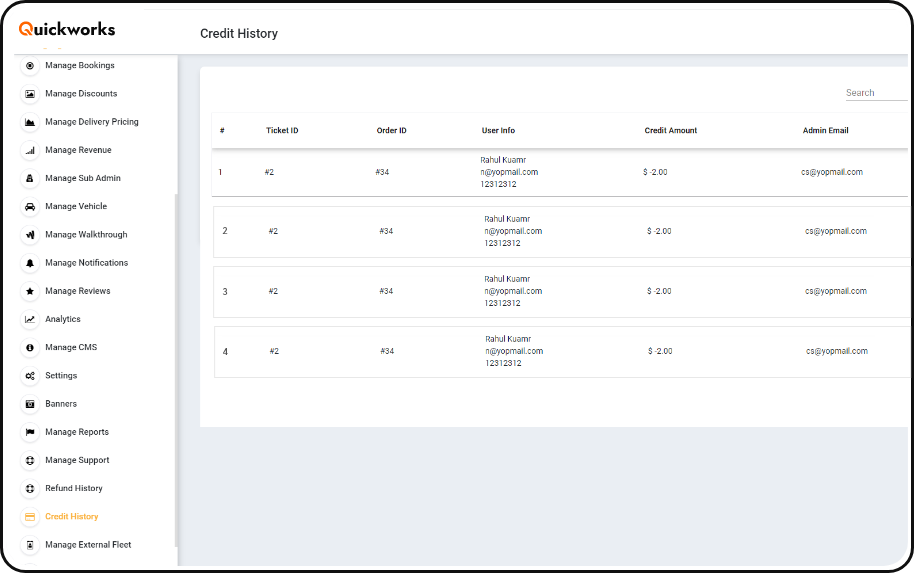Image resolution: width=914 pixels, height=573 pixels.
Task: Click order #34 in row 2
Action: pos(386,231)
